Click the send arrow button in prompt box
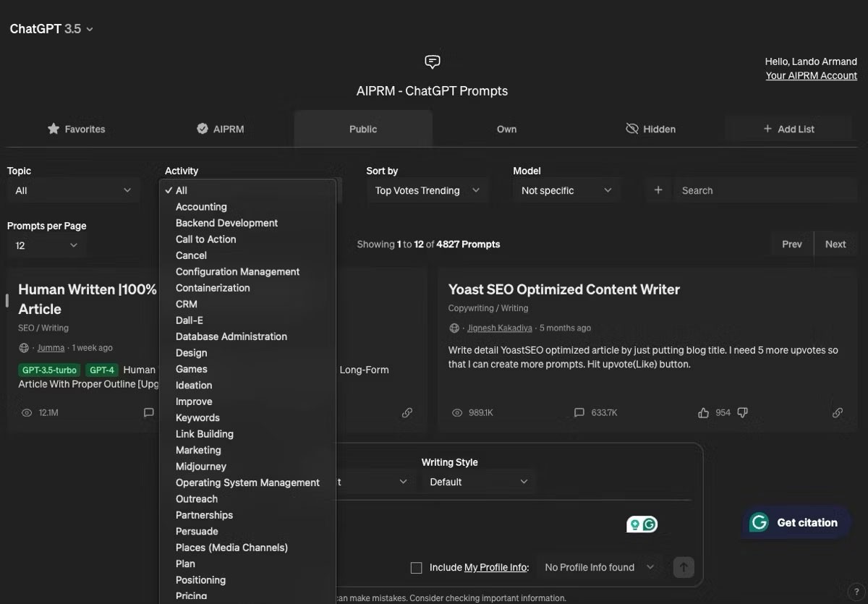Image resolution: width=868 pixels, height=604 pixels. [x=684, y=567]
